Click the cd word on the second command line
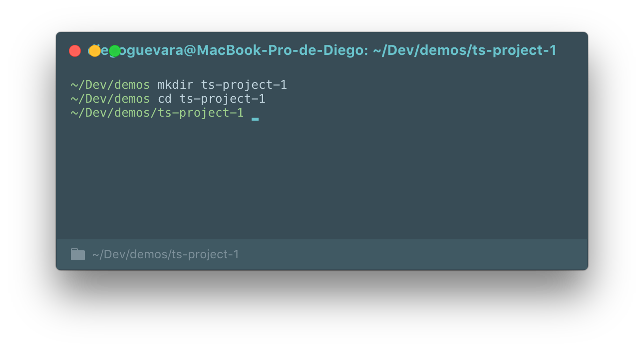This screenshot has width=644, height=350. click(x=166, y=98)
